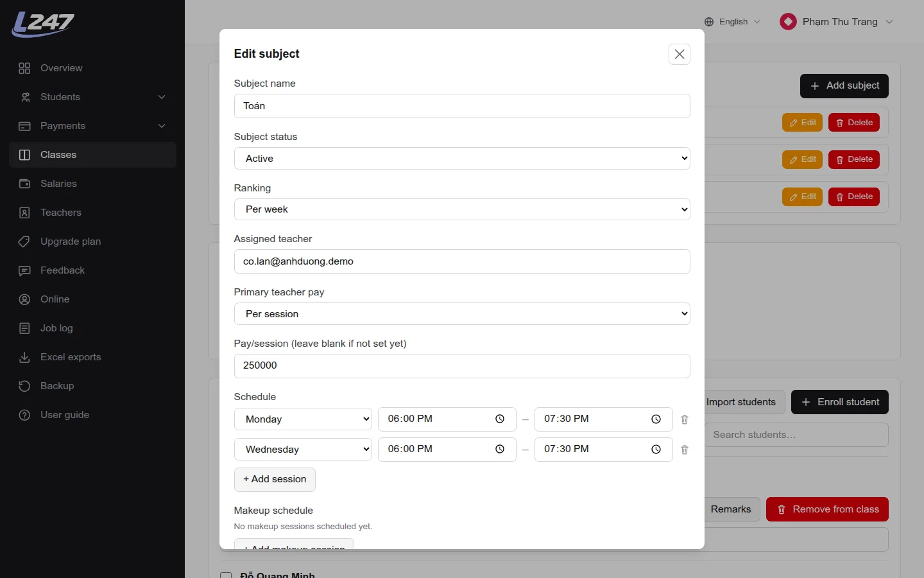Open the Phạm Thu Trang account menu

pyautogui.click(x=836, y=22)
